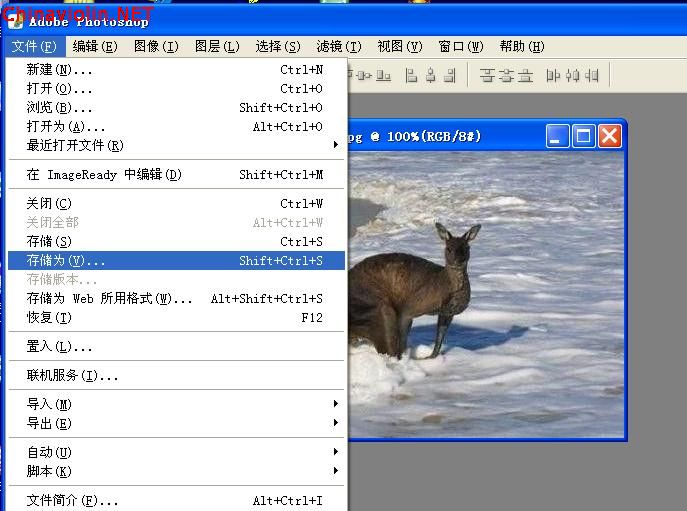687x511 pixels.
Task: Click the align bottom edges icon
Action: point(383,76)
